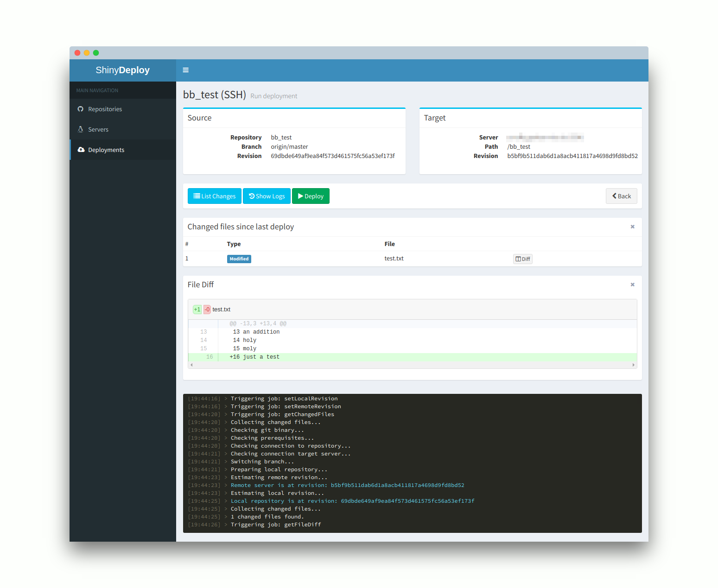Open Repositories in the main navigation
718x588 pixels.
[123, 109]
